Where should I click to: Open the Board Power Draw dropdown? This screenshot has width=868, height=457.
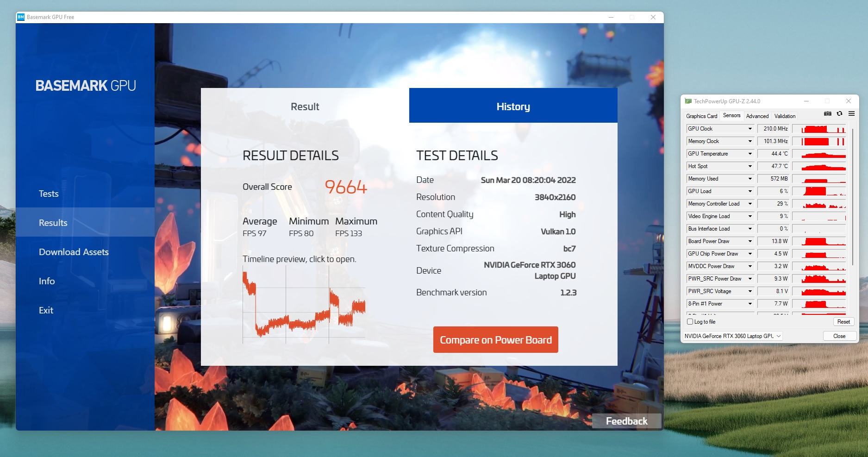tap(750, 241)
